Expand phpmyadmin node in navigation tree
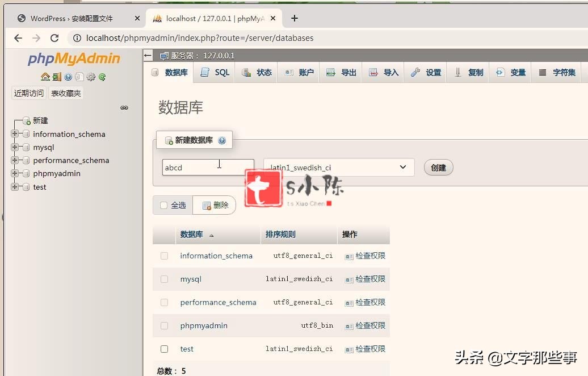This screenshot has height=376, width=588. (15, 173)
